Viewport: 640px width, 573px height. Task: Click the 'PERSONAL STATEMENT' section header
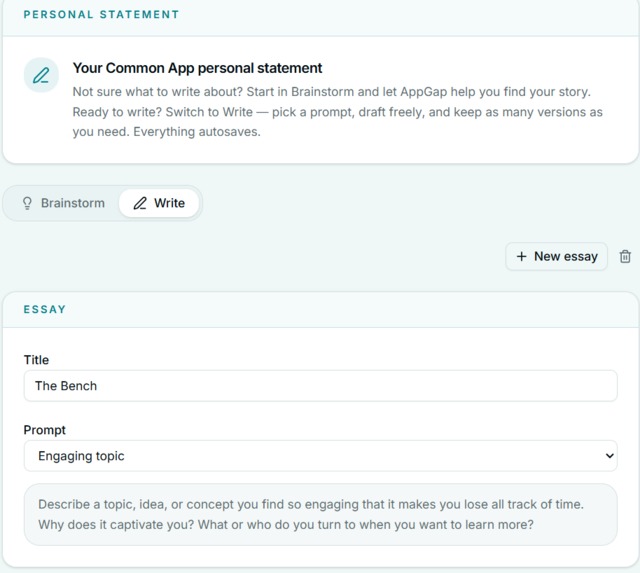click(x=101, y=15)
